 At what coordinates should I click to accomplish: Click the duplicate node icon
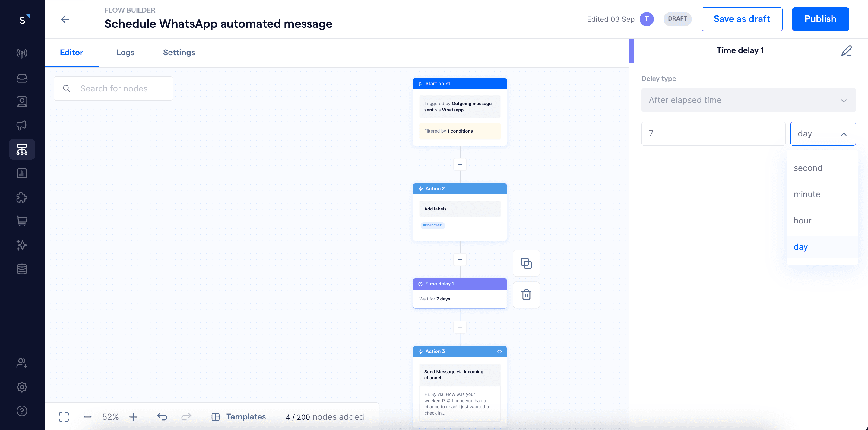[x=526, y=263]
